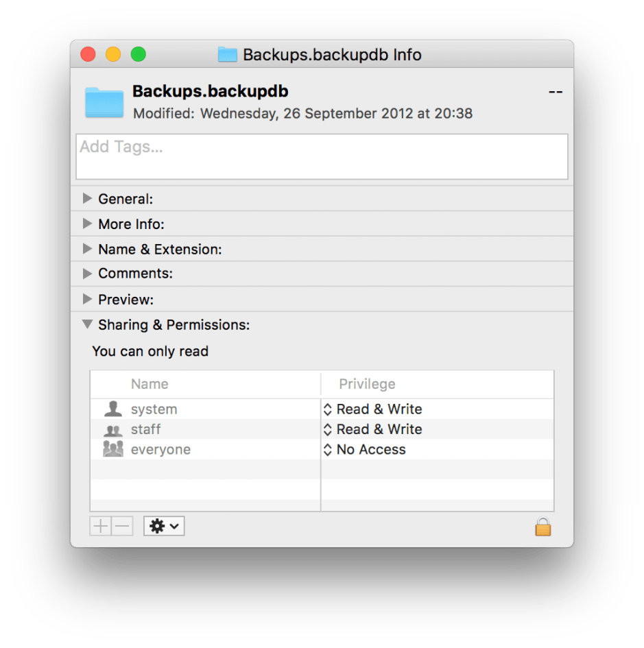This screenshot has width=644, height=648.
Task: Expand the Comments section
Action: [x=87, y=273]
